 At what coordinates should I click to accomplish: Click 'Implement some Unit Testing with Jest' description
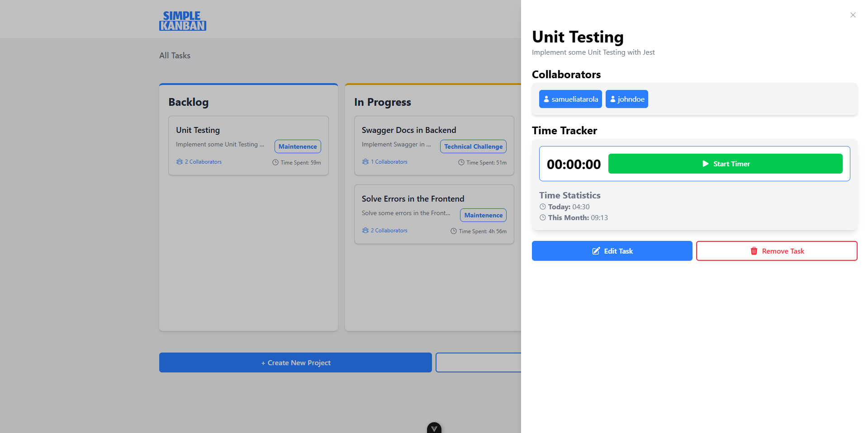[593, 52]
